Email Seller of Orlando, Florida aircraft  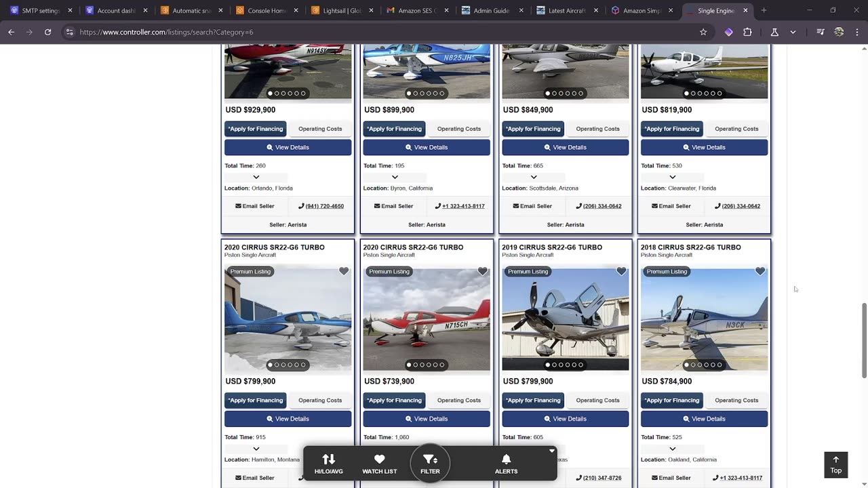pos(255,206)
